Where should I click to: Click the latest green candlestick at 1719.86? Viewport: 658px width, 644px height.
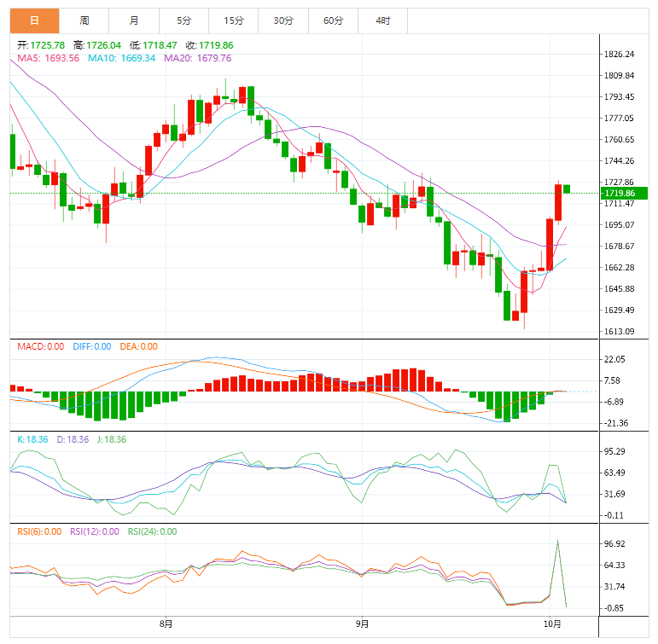(x=567, y=189)
